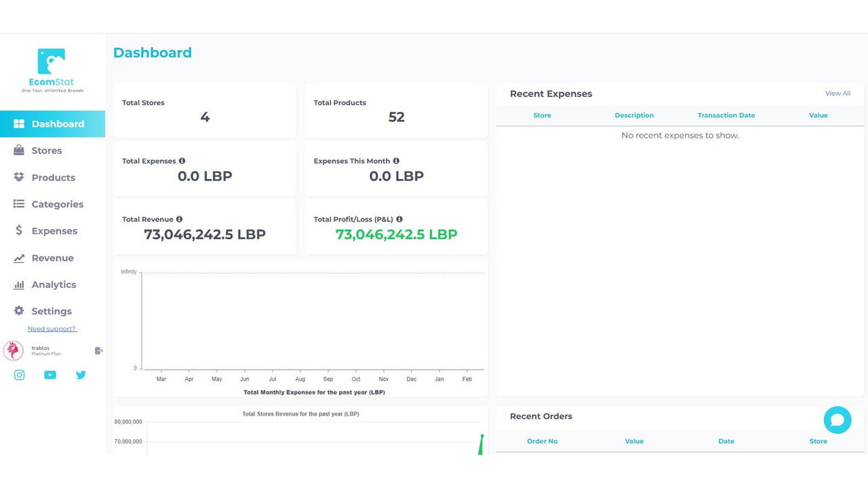Click the Need support? link
The height and width of the screenshot is (488, 868).
coord(52,329)
